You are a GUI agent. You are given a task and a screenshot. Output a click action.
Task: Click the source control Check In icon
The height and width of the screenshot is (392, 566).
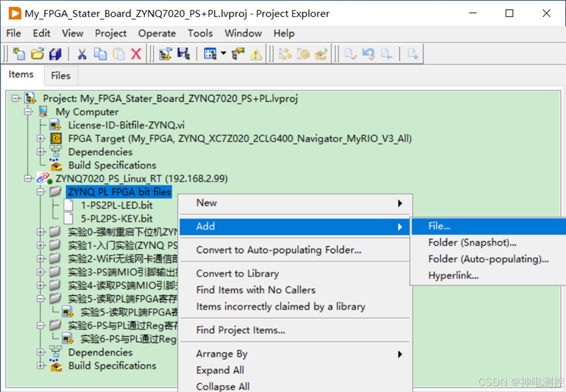tap(351, 54)
